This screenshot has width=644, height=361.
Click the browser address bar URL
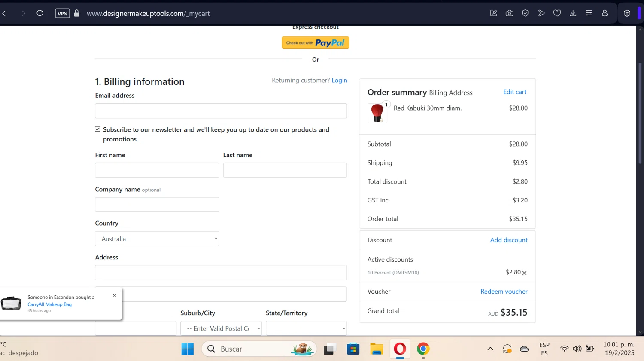pyautogui.click(x=148, y=13)
